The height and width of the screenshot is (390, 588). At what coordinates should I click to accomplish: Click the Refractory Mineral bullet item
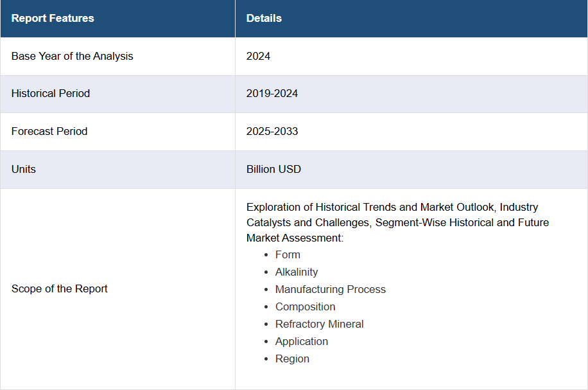click(319, 324)
